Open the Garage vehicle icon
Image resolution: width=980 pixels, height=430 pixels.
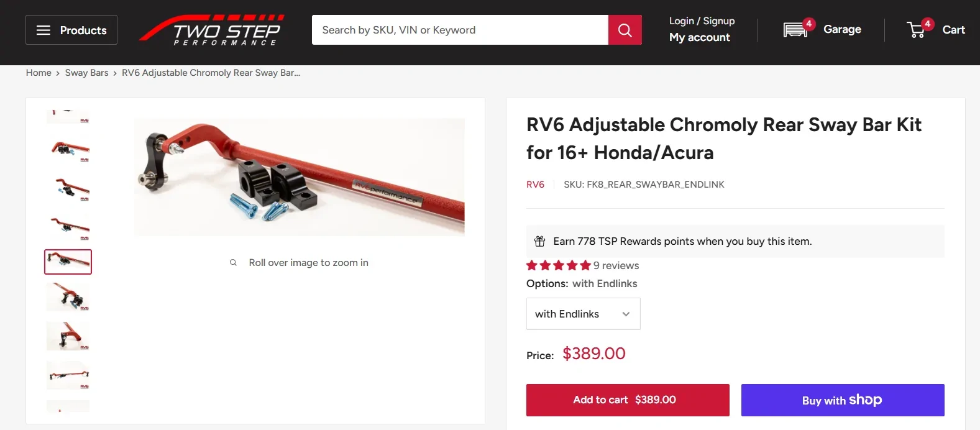(x=795, y=29)
